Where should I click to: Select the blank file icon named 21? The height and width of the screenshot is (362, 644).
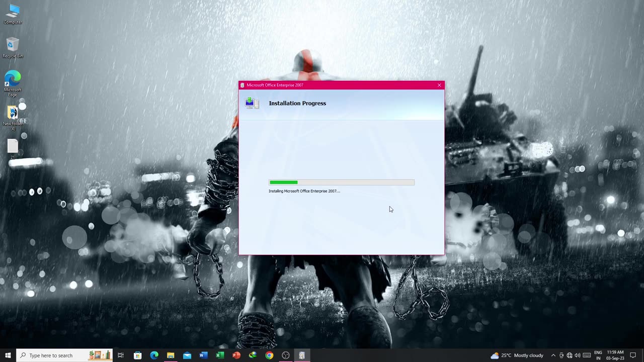pyautogui.click(x=13, y=149)
